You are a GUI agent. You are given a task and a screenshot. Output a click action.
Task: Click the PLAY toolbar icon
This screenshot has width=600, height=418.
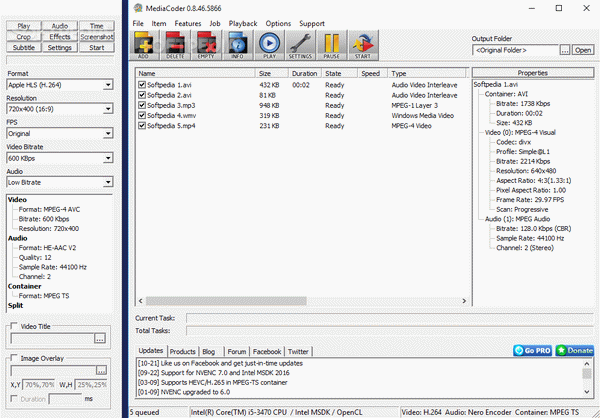(269, 45)
